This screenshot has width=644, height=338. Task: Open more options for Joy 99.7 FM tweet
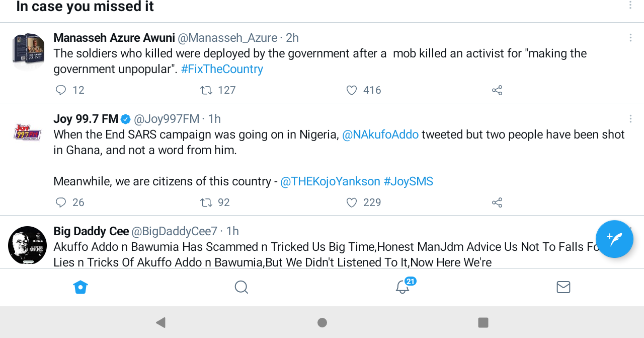click(x=630, y=119)
